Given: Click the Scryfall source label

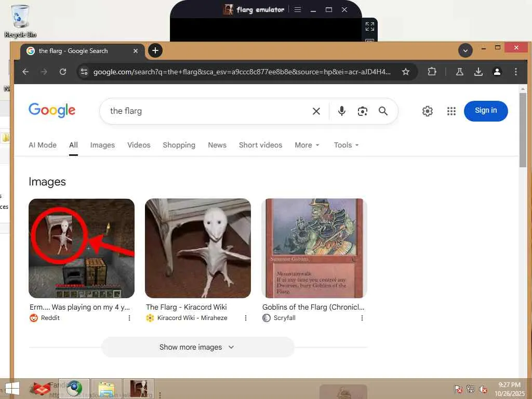Looking at the screenshot, I should (284, 318).
